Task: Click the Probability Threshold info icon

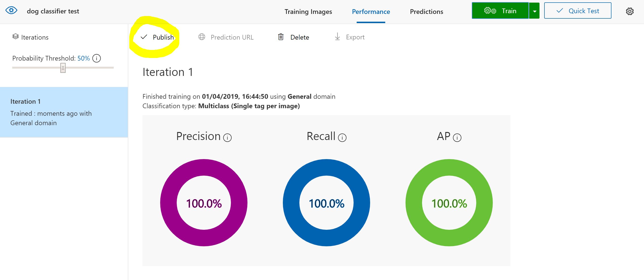Action: tap(96, 58)
